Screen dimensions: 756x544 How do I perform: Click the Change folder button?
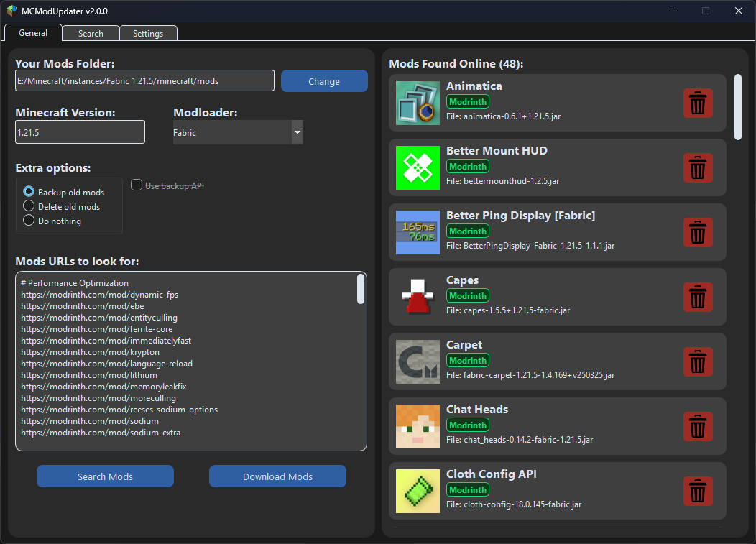point(324,80)
